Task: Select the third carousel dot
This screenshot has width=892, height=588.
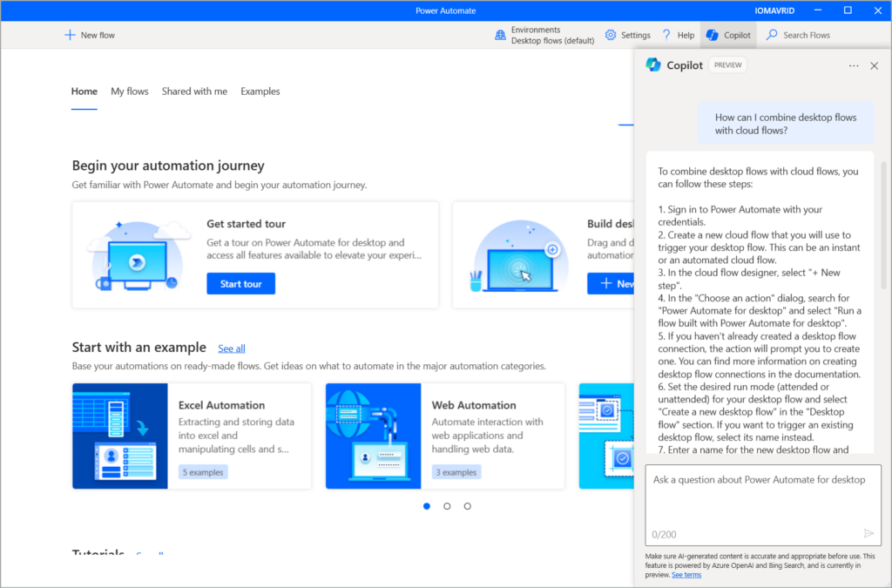Action: point(467,505)
